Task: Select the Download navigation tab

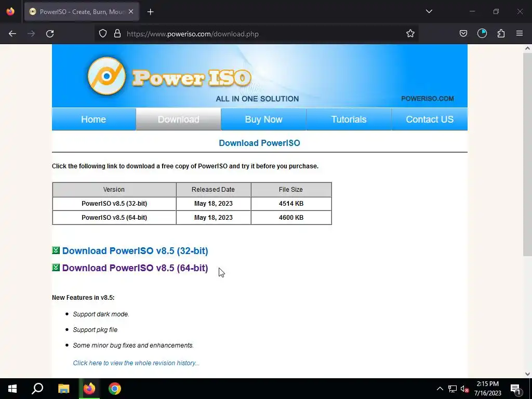Action: [179, 119]
